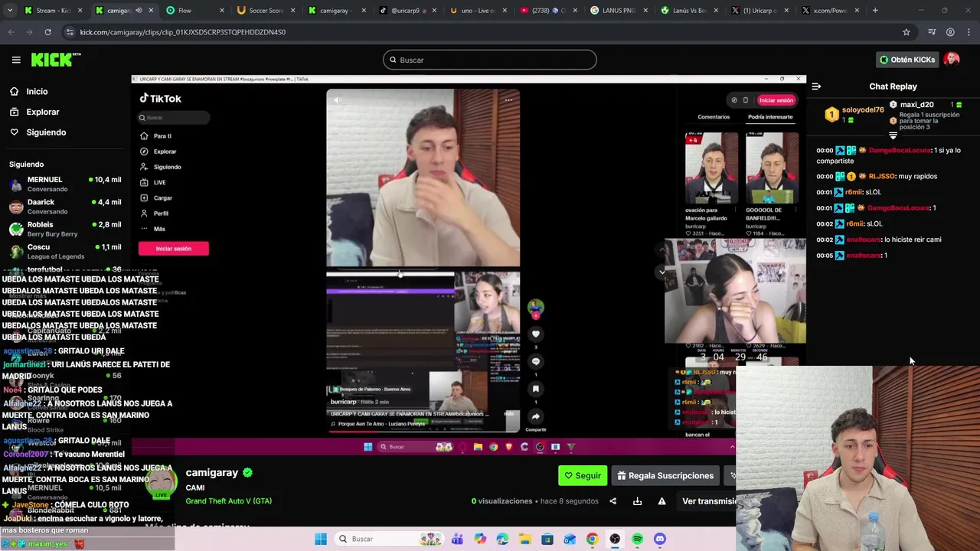Click TikTok Para ti menu item

pos(162,136)
